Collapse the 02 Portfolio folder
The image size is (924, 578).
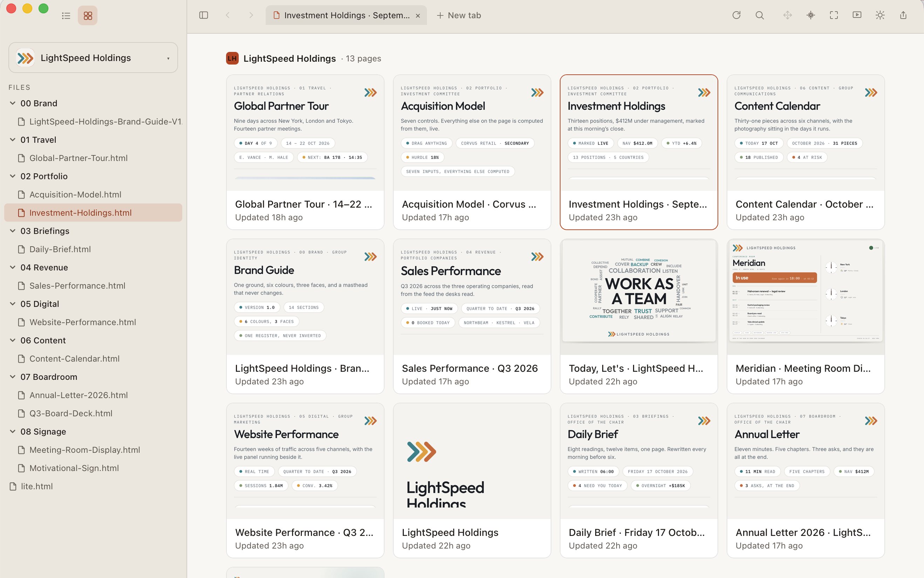(13, 176)
